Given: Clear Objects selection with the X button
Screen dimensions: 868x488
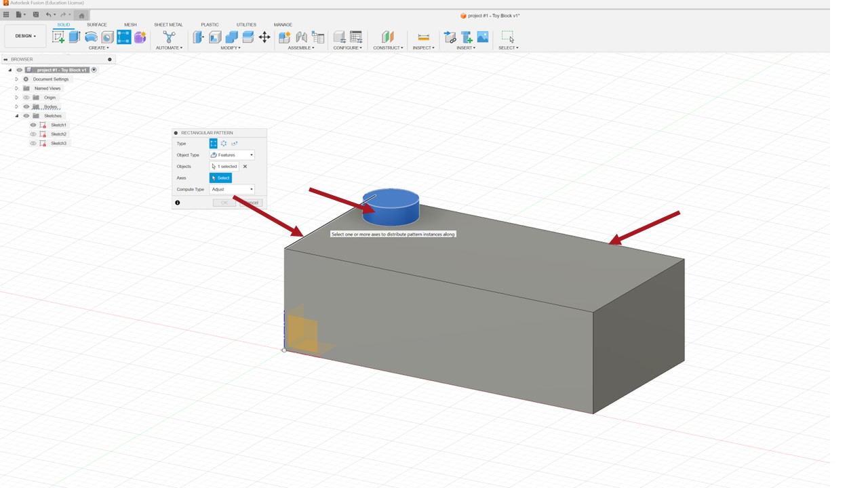Looking at the screenshot, I should 245,166.
